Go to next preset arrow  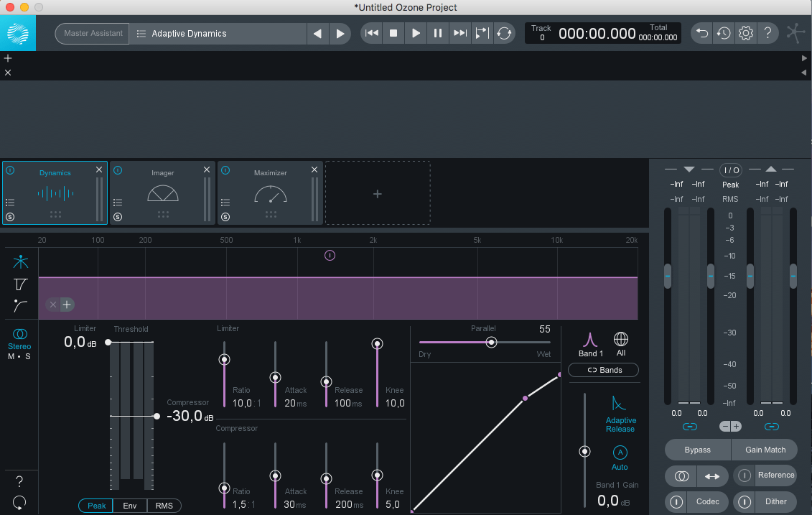point(340,34)
